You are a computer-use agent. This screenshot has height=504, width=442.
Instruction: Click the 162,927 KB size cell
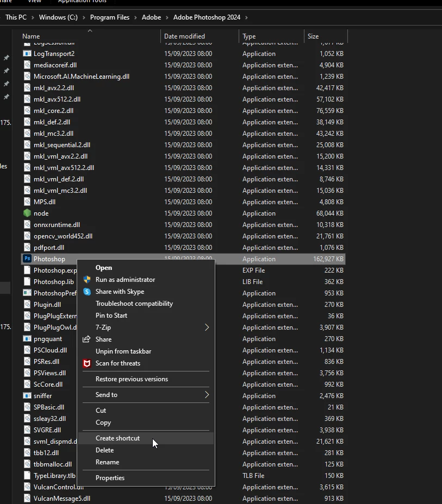coord(328,259)
